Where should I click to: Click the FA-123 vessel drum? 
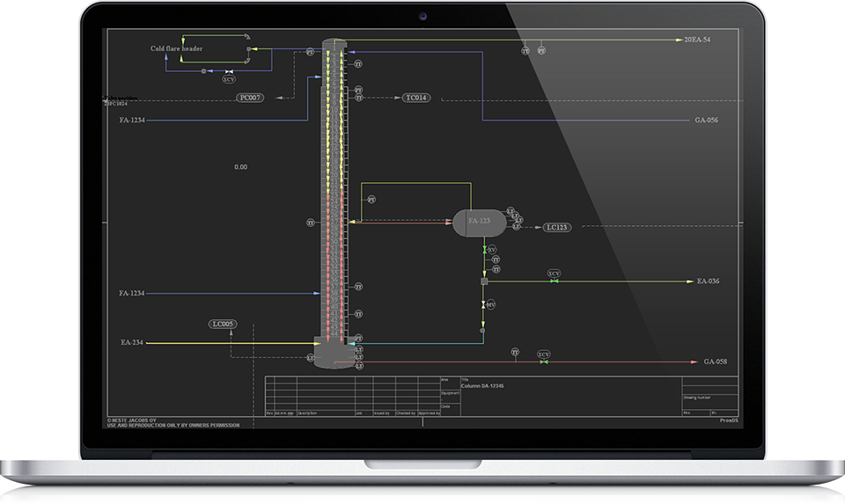pyautogui.click(x=479, y=223)
